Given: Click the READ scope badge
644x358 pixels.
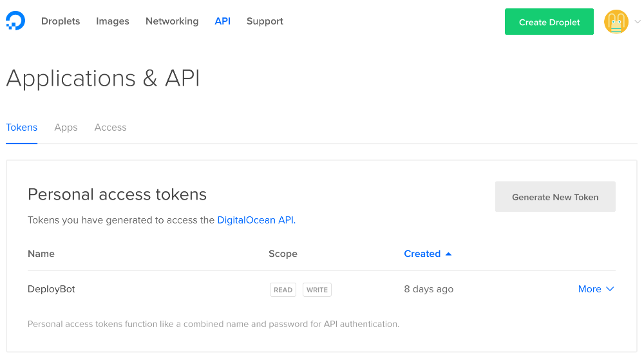Looking at the screenshot, I should pos(283,290).
